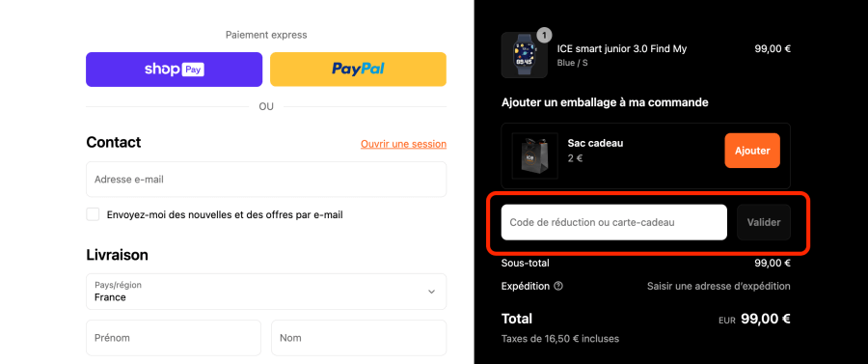The height and width of the screenshot is (364, 868).
Task: Click the chevron arrow in country selector
Action: [x=432, y=292]
